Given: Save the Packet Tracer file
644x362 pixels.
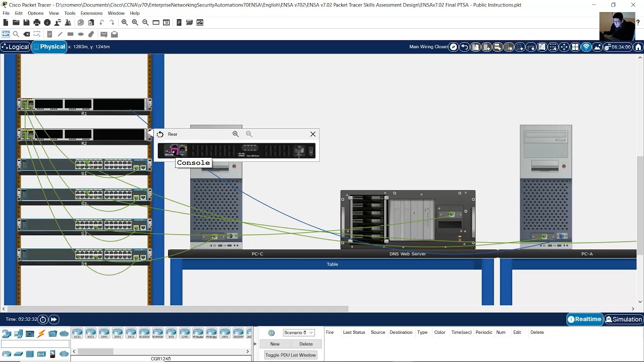Looking at the screenshot, I should tap(26, 23).
